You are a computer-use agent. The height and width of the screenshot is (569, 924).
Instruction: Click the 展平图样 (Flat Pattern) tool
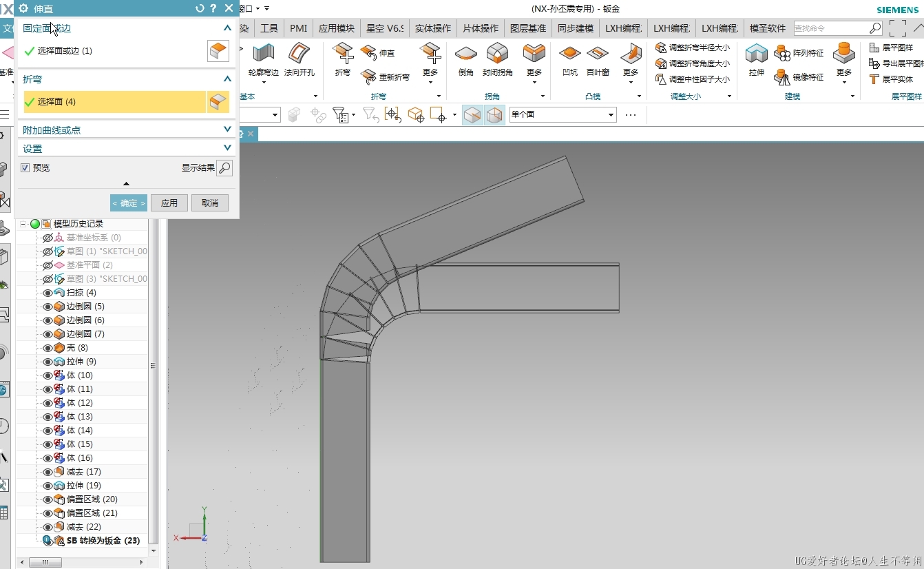tap(891, 48)
